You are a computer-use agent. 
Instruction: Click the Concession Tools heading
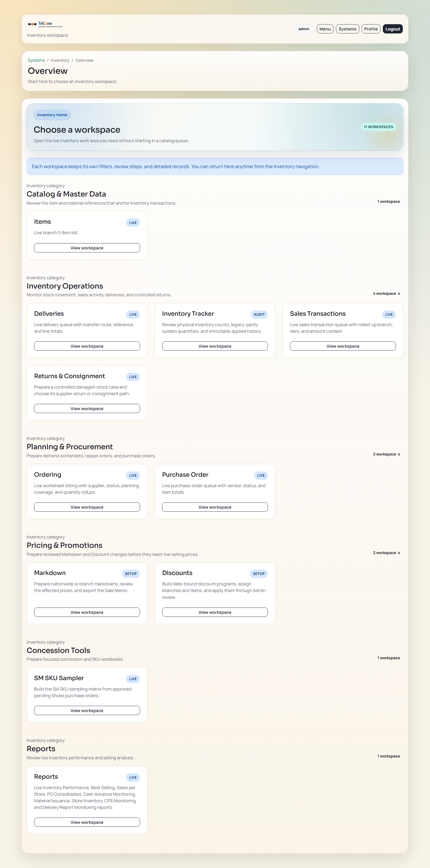[58, 651]
